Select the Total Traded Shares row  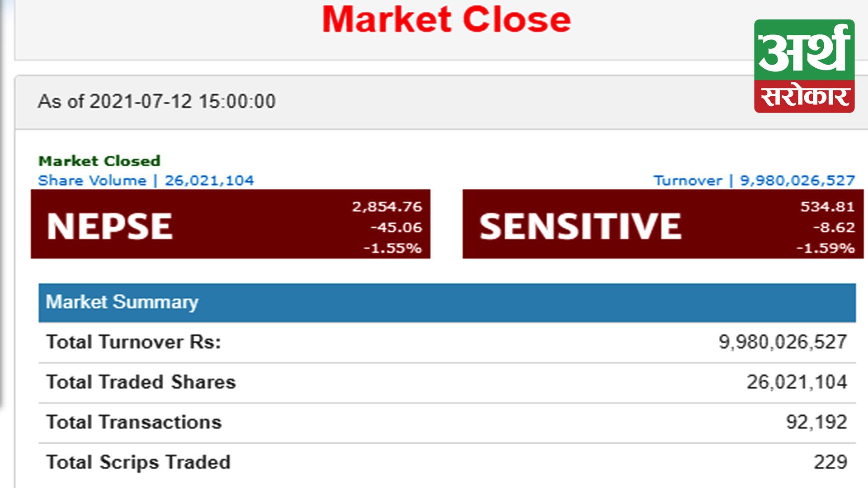click(x=447, y=382)
